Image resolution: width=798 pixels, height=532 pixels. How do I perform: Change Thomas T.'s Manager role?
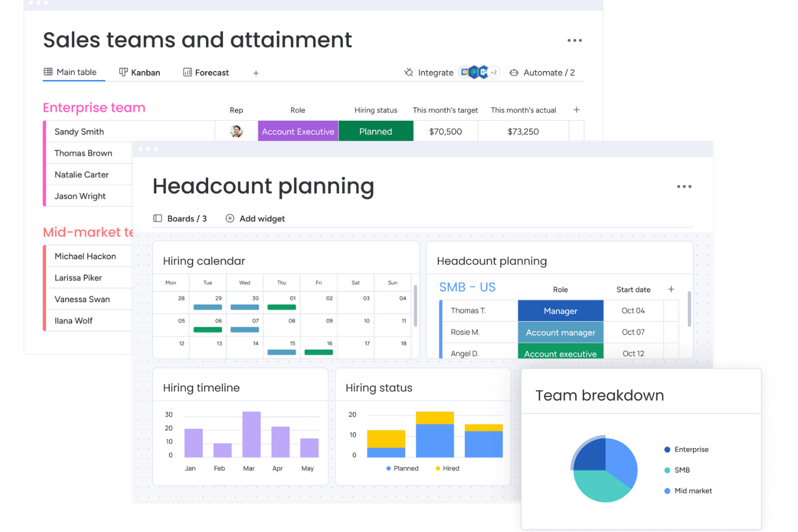click(561, 311)
